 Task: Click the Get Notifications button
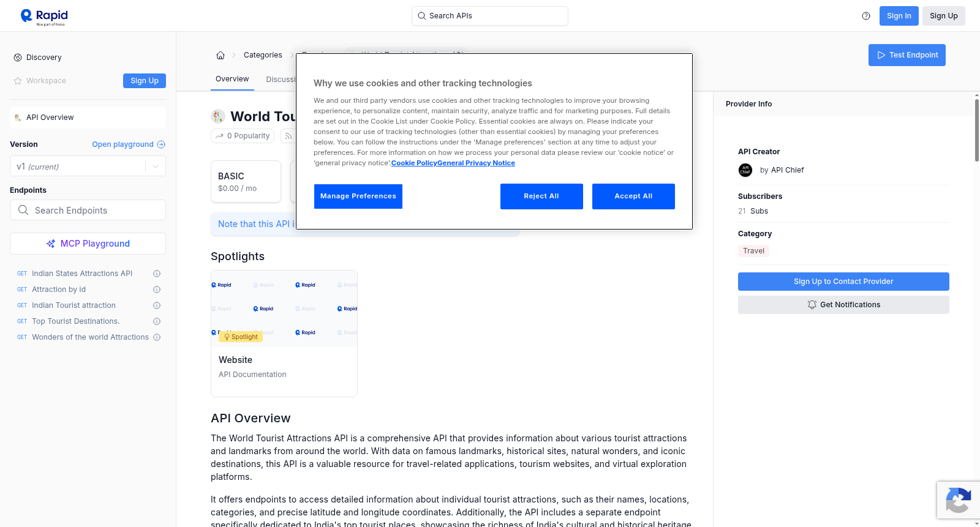[x=843, y=305]
